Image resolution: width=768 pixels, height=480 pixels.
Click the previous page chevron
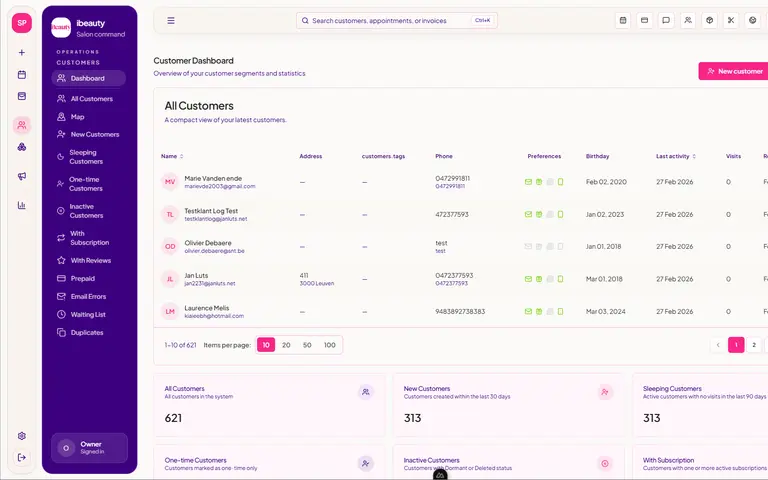coord(718,345)
